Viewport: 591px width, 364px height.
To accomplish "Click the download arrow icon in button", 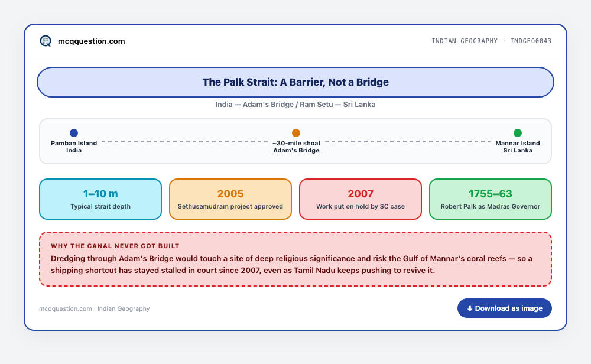I will click(470, 308).
